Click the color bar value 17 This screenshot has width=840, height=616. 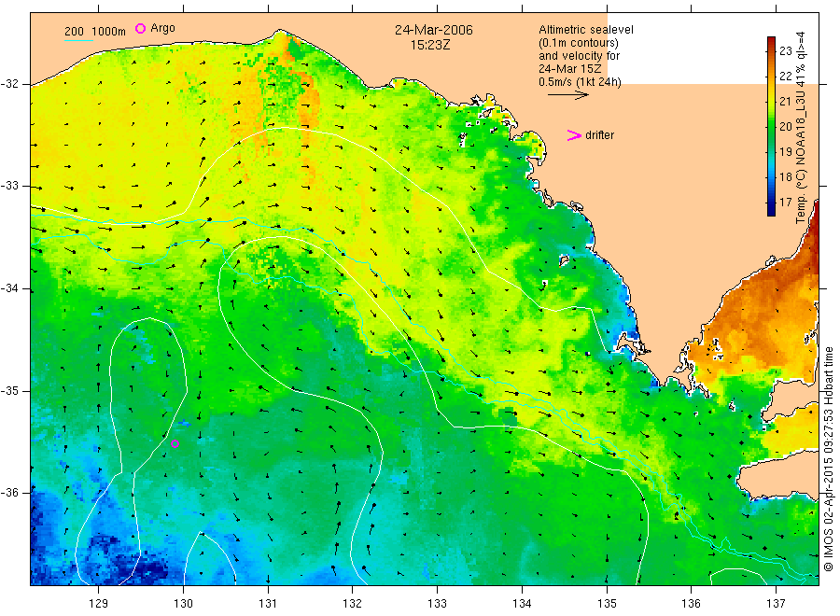[x=785, y=202]
